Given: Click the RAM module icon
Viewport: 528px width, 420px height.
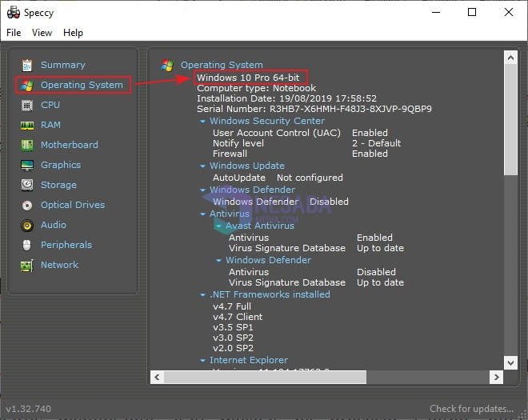Looking at the screenshot, I should tap(27, 126).
